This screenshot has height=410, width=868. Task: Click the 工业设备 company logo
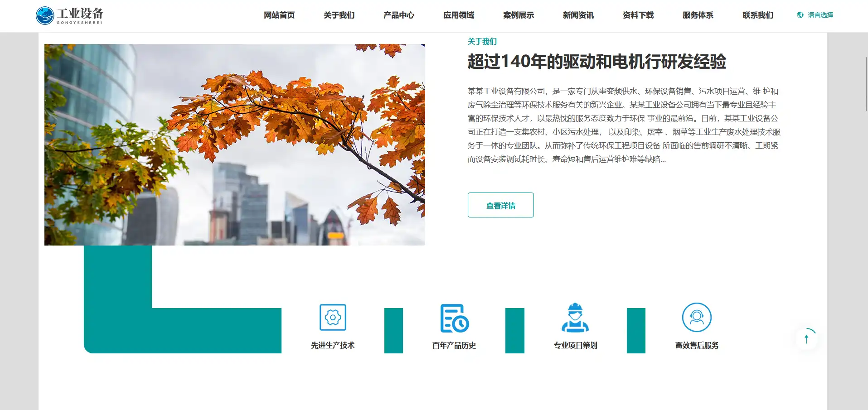coord(70,15)
